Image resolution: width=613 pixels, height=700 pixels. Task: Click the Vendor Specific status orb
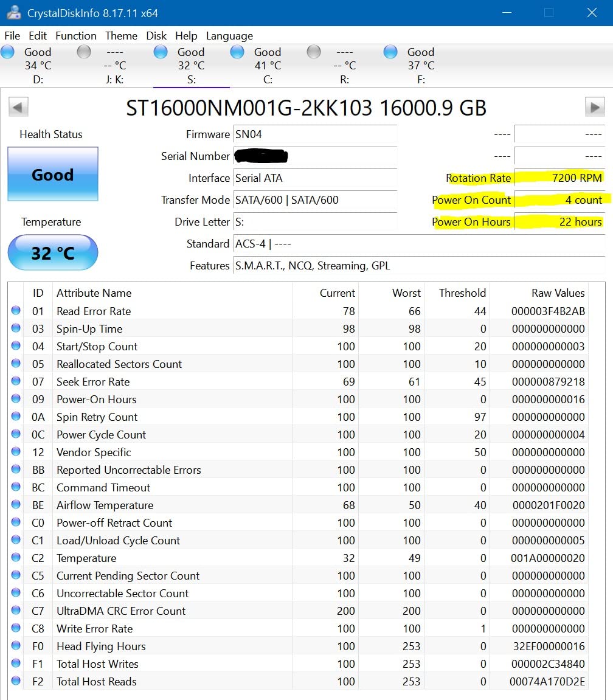tap(16, 451)
